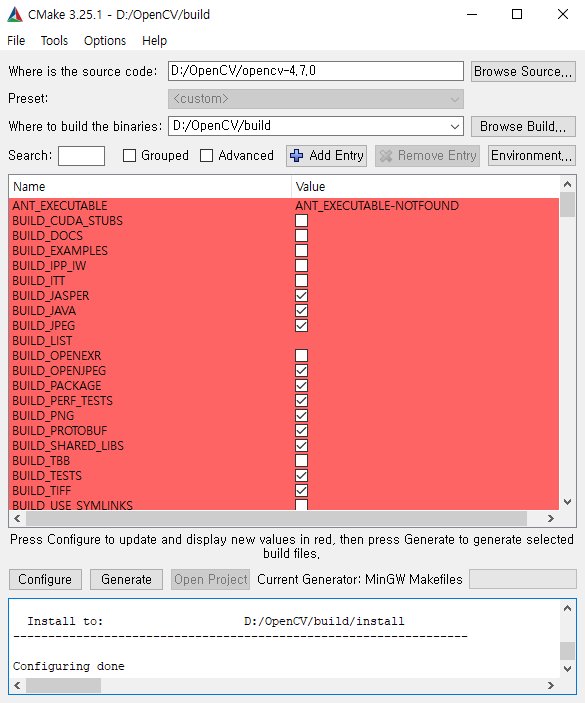Uncheck the BUILD_PACKAGE option
The image size is (585, 703).
tap(302, 386)
